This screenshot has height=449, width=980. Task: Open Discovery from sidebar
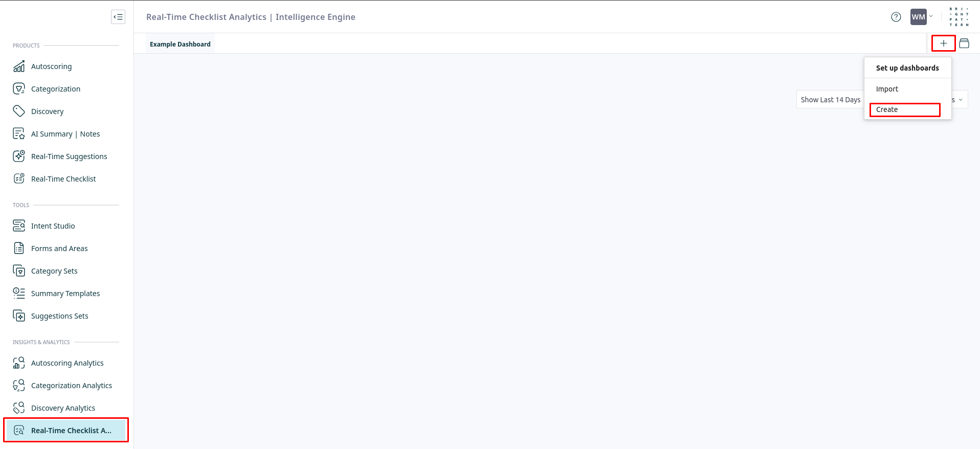click(47, 111)
